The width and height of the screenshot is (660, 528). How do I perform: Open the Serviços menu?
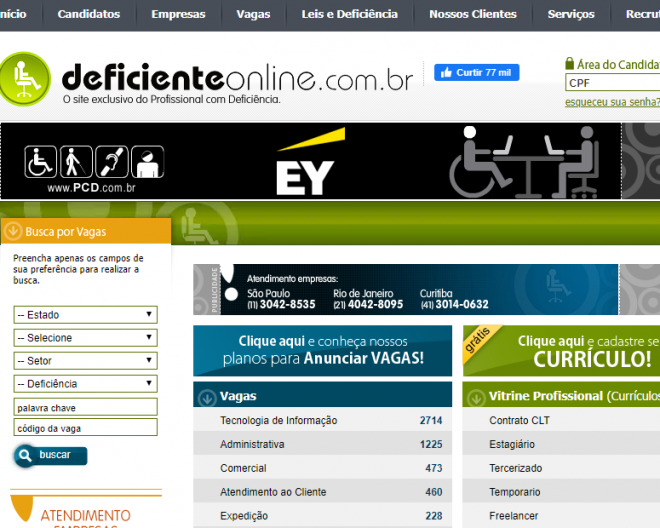(x=571, y=14)
